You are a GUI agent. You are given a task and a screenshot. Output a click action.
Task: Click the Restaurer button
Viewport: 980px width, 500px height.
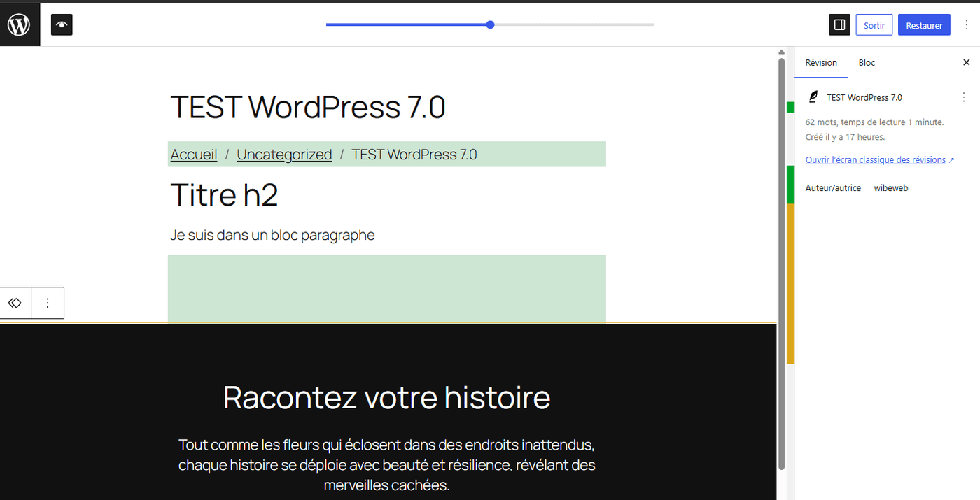coord(923,24)
